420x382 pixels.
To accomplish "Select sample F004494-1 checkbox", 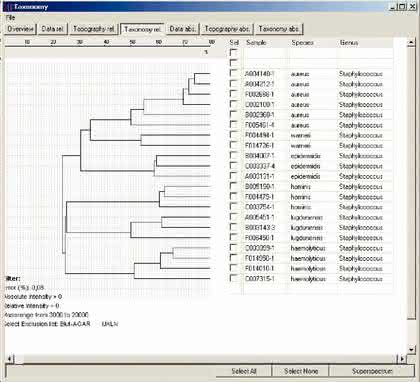I will pyautogui.click(x=234, y=135).
